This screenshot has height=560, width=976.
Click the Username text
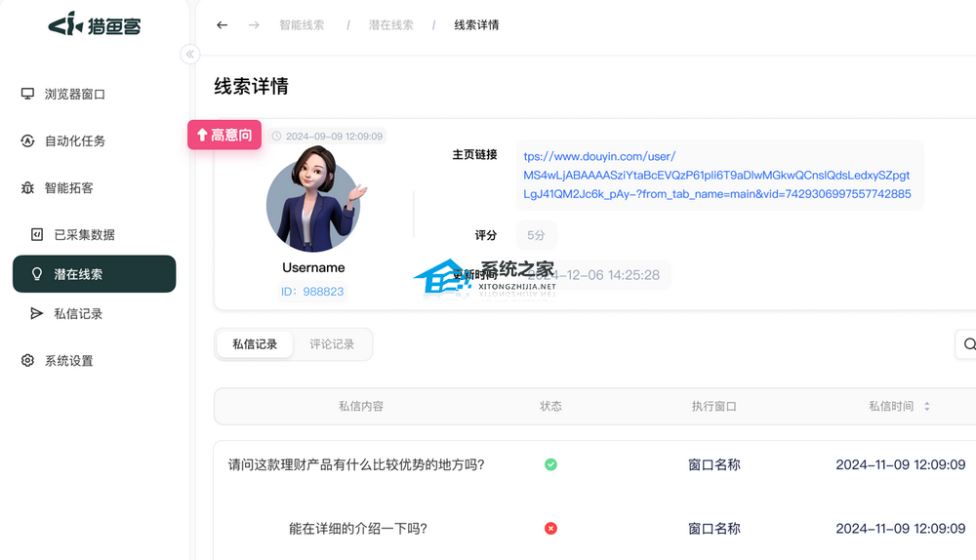pos(313,267)
